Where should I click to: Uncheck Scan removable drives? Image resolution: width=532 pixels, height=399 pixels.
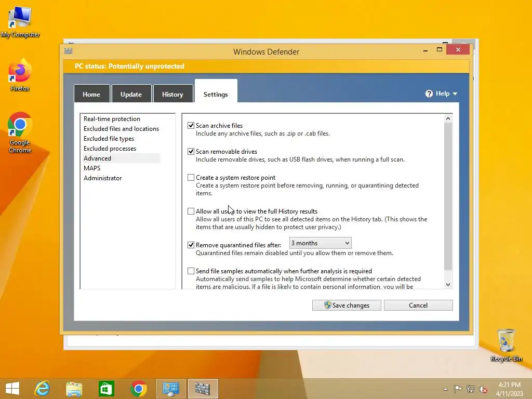point(191,152)
